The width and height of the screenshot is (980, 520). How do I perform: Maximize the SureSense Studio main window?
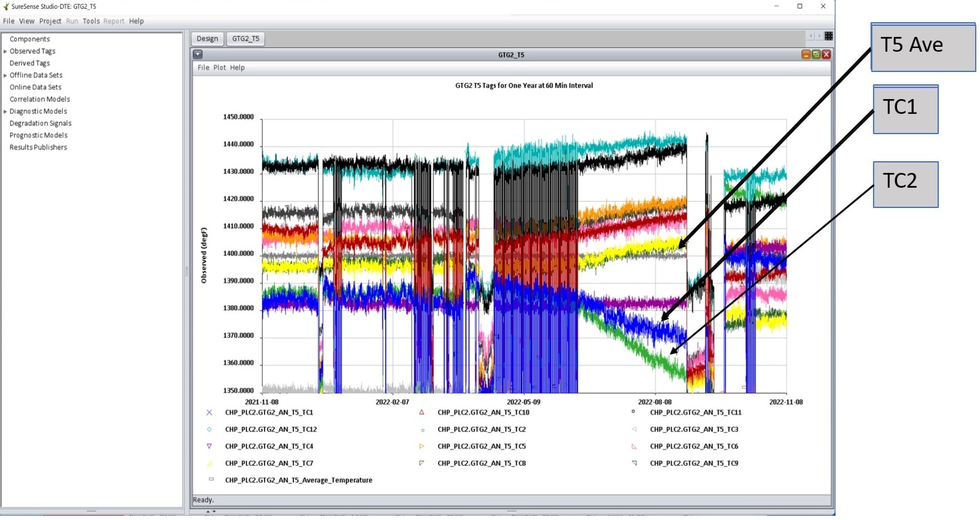(x=800, y=6)
